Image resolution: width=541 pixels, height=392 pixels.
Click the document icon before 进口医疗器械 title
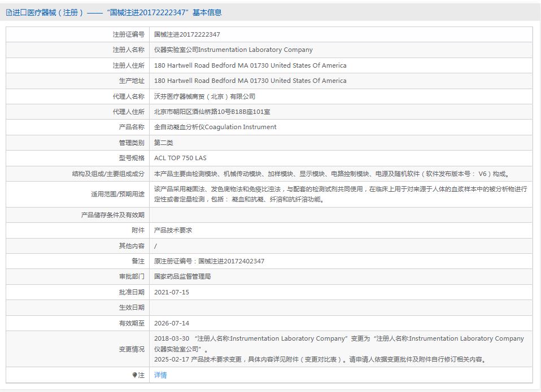click(x=8, y=13)
